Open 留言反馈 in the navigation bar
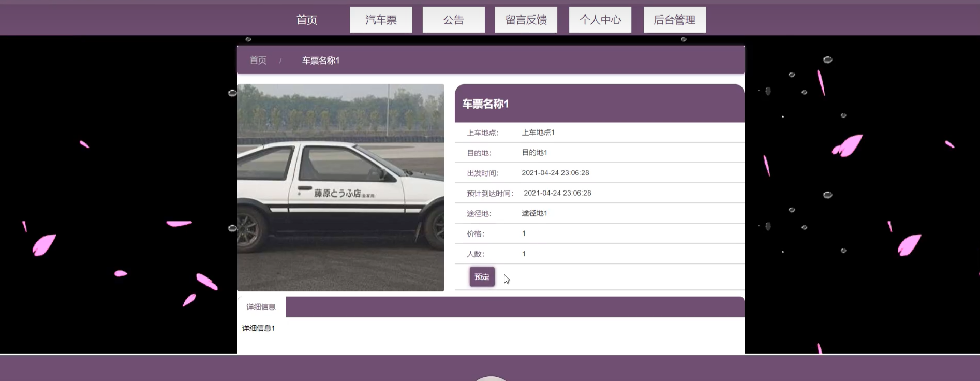 526,20
